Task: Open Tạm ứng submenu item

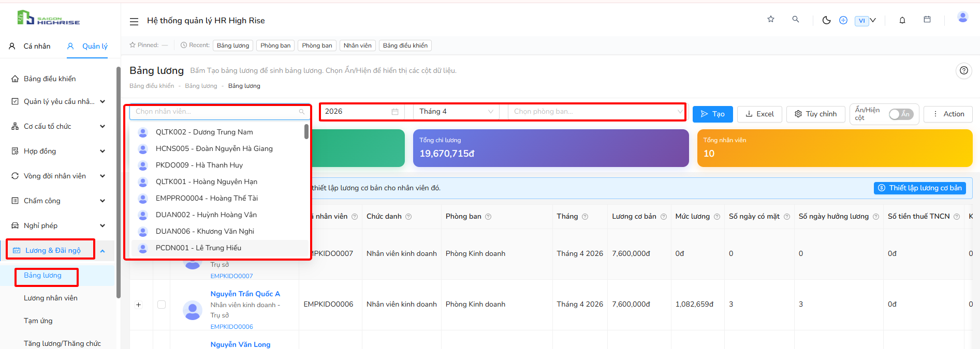Action: coord(38,321)
